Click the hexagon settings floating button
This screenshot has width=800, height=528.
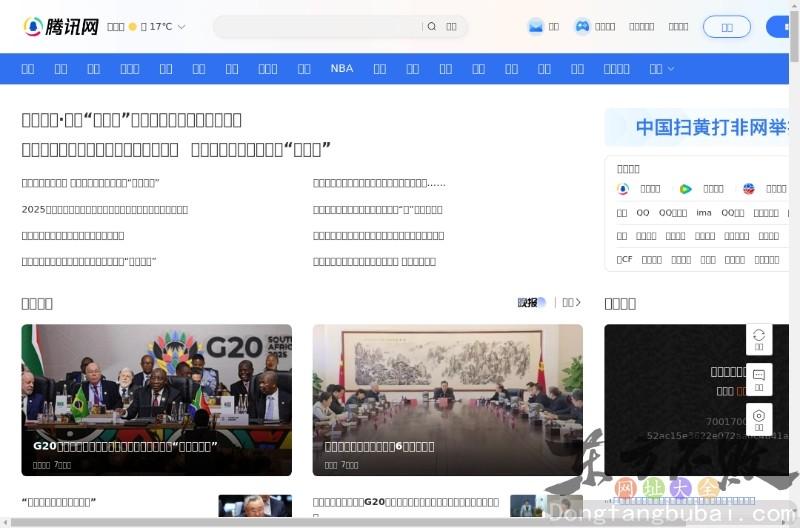click(759, 419)
